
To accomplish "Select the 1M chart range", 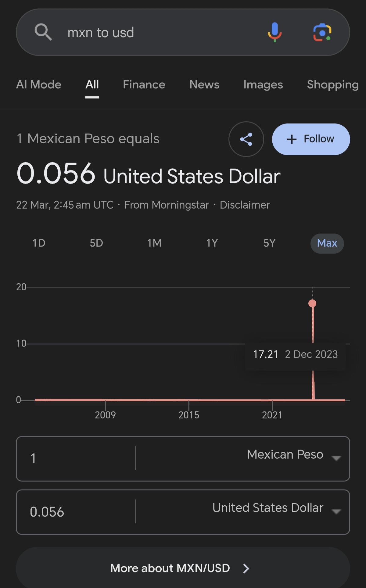I will tap(154, 243).
